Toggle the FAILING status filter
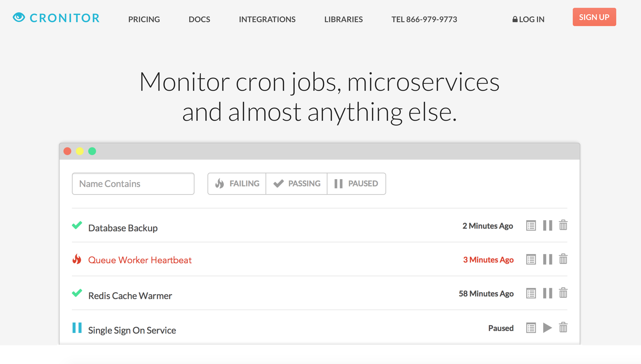Screen dimensions: 641x364 [237, 184]
